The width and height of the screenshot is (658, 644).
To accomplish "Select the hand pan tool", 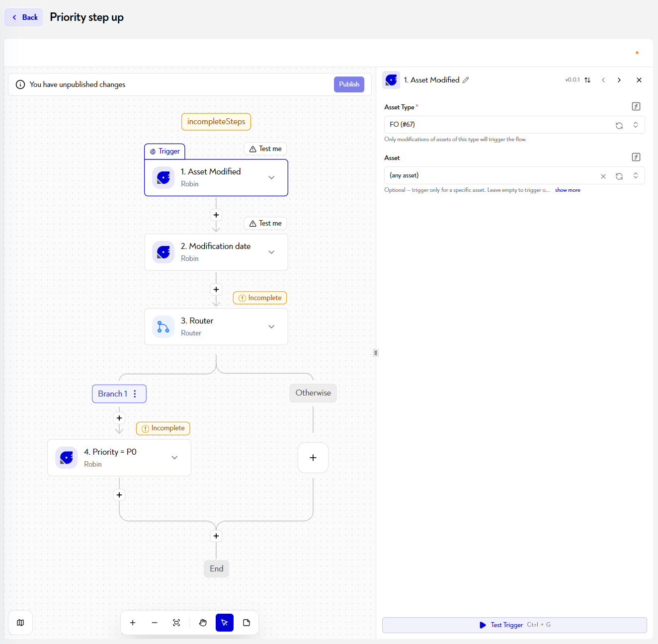I will tap(203, 623).
